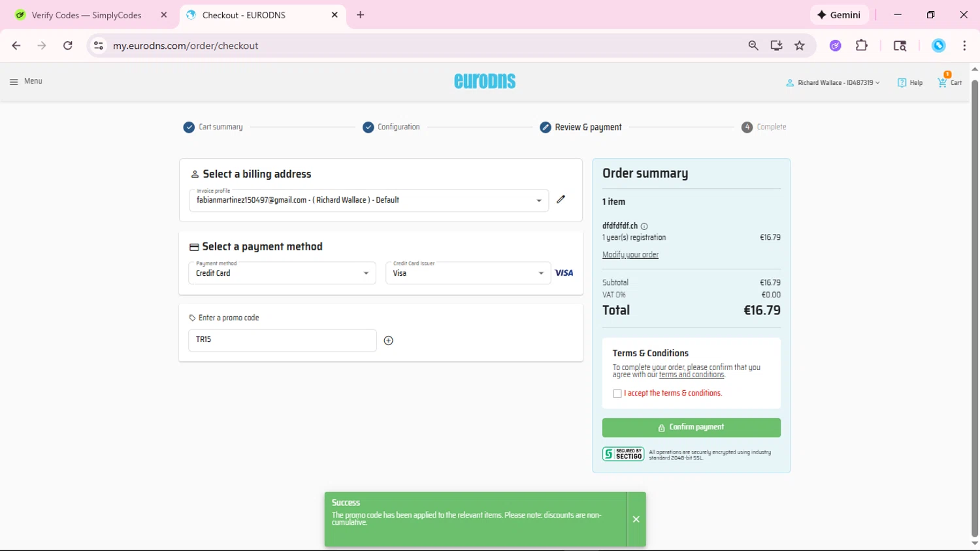Go to the Configuration step

point(391,127)
